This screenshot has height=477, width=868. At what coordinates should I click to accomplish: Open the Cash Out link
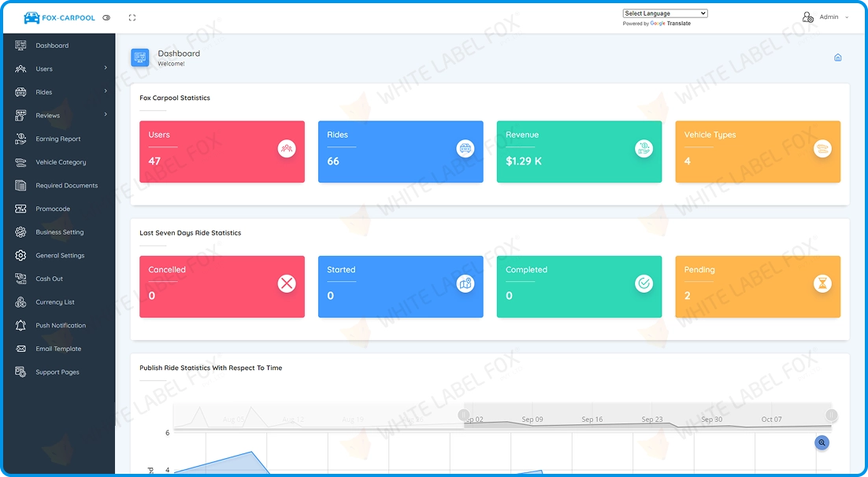coord(50,279)
